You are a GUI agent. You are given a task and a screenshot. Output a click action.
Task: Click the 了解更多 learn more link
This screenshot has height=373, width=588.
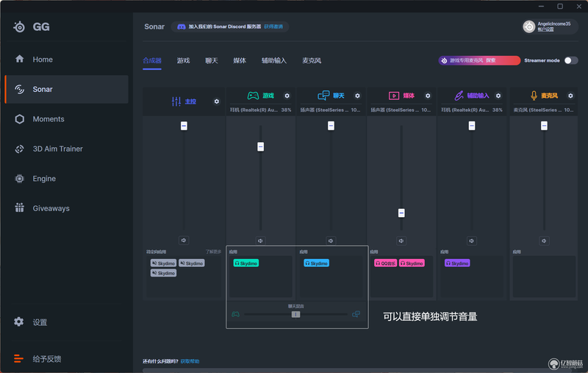click(x=213, y=252)
